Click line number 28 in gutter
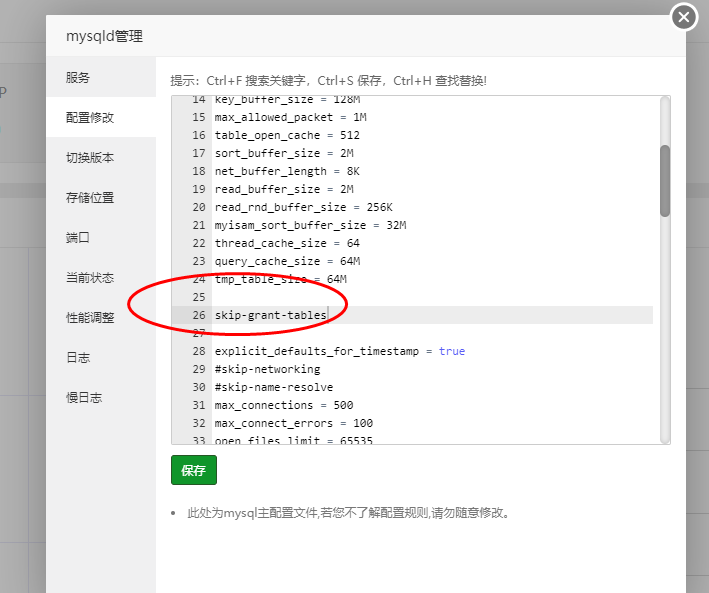Screen dimensions: 709x593 (x=199, y=351)
